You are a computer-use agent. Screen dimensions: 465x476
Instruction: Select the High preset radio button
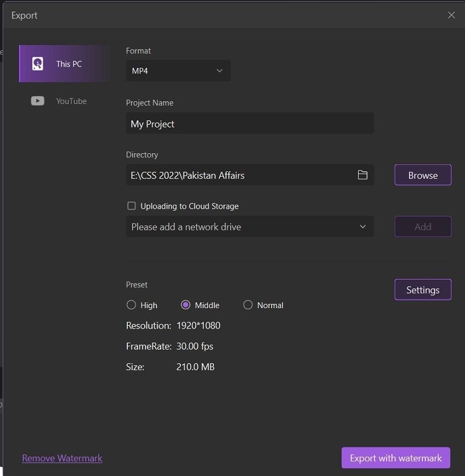pos(131,305)
